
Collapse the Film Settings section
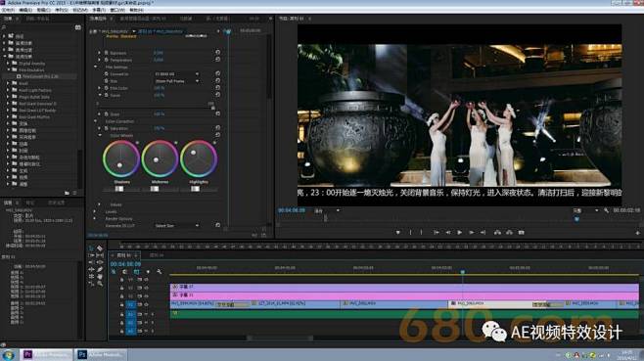96,67
